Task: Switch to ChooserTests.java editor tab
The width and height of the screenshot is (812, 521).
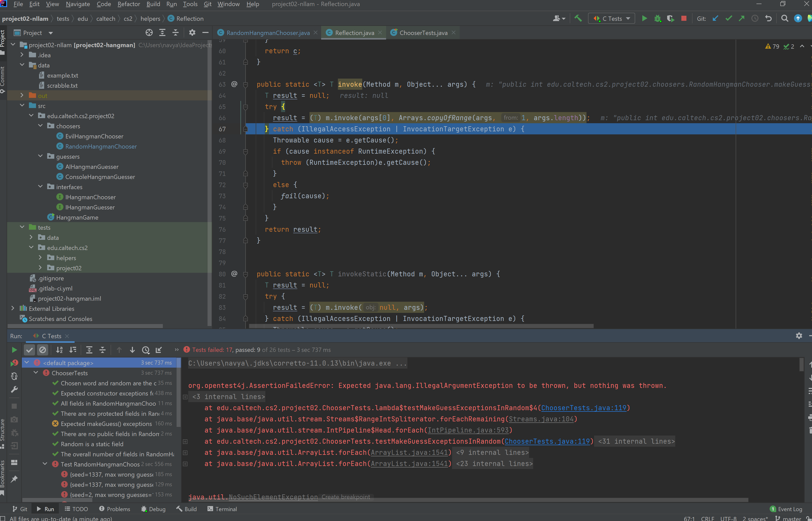Action: coord(423,33)
